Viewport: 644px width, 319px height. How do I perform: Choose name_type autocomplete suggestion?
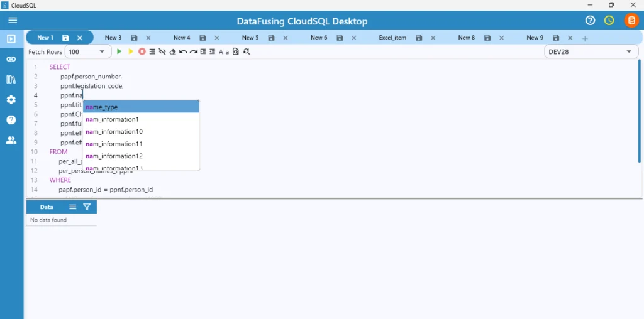point(142,107)
